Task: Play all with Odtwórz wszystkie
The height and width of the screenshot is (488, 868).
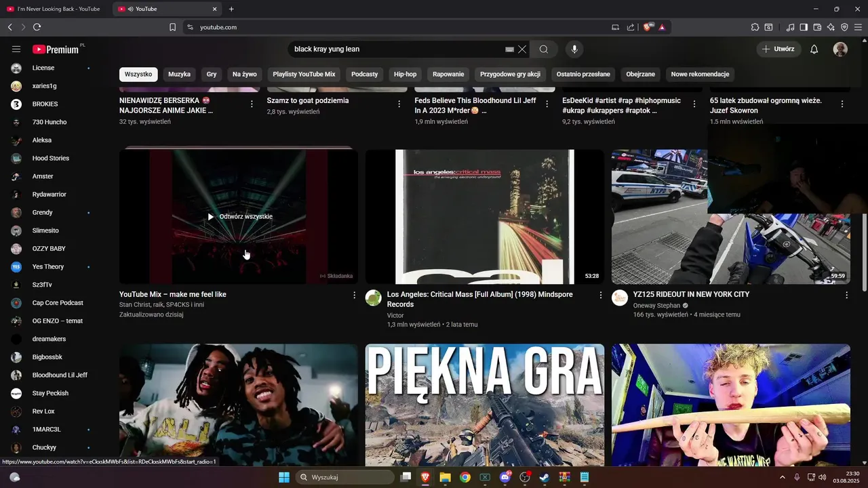Action: pyautogui.click(x=240, y=217)
